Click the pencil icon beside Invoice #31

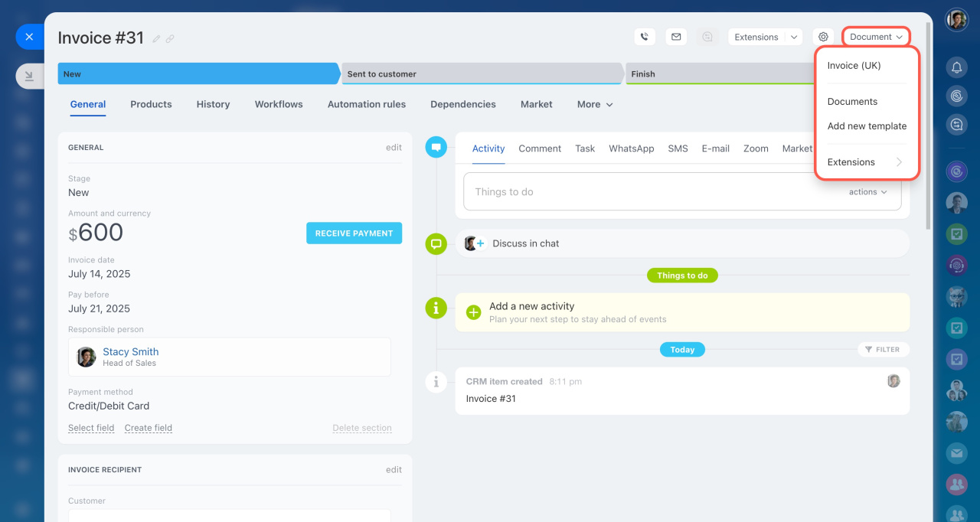(x=156, y=39)
